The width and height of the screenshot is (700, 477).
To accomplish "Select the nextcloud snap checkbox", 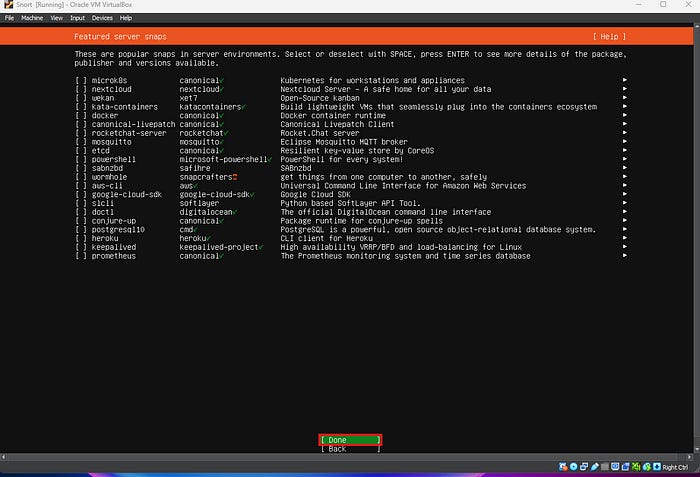I will click(81, 89).
